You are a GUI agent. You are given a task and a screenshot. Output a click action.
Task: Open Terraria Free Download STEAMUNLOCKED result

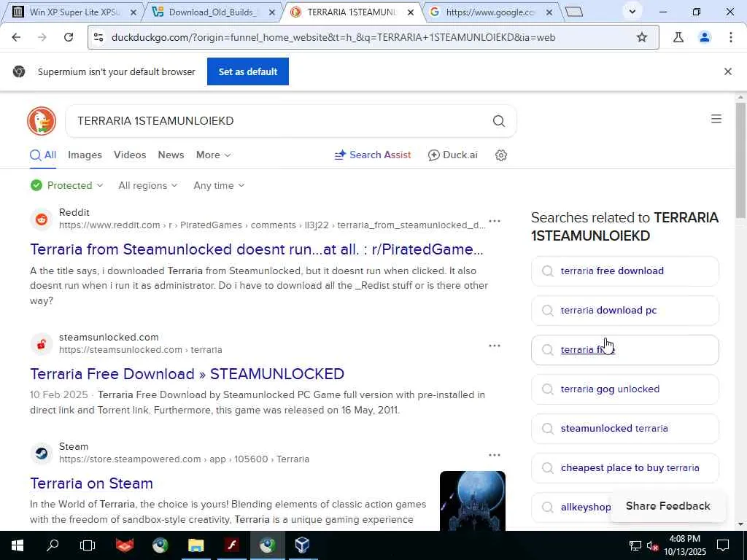coord(187,374)
